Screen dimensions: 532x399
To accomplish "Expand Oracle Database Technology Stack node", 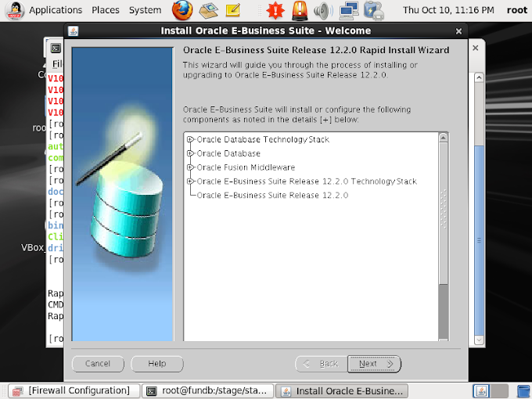I will (x=190, y=139).
